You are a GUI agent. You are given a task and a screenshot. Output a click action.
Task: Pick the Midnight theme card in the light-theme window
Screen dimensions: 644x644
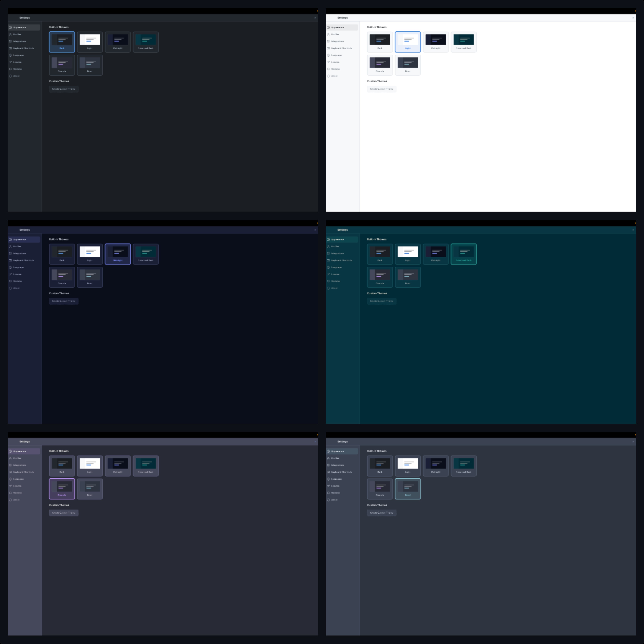[436, 42]
